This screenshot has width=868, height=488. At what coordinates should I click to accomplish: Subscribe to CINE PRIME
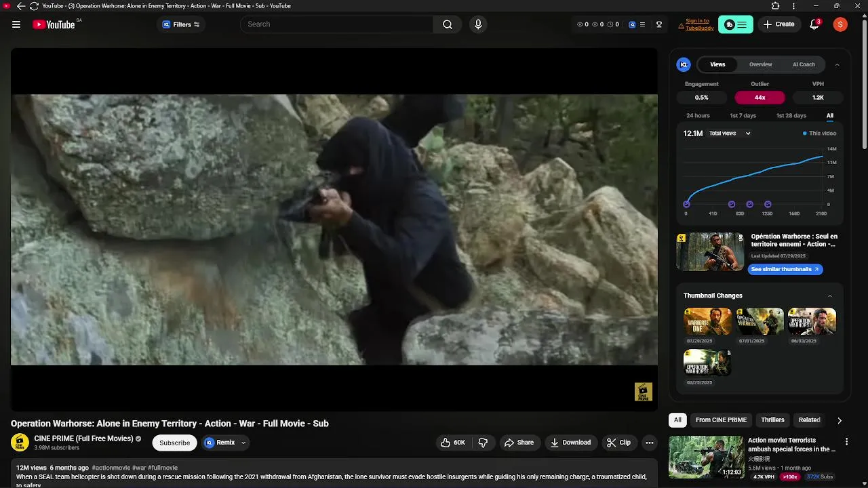tap(175, 443)
